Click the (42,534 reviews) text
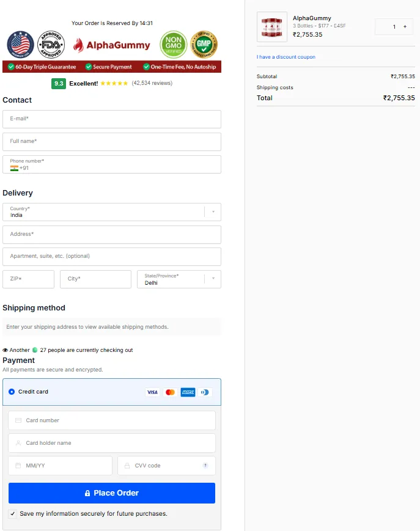 click(x=152, y=83)
